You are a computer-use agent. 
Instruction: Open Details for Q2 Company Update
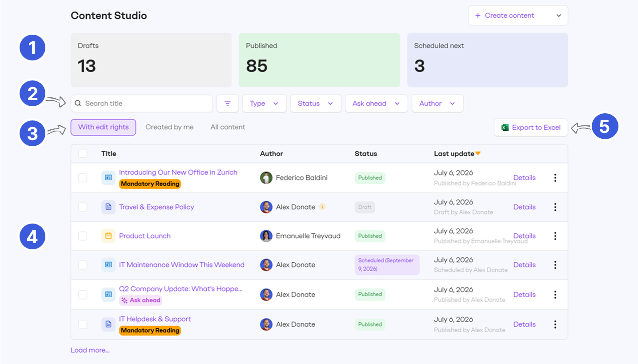click(x=525, y=294)
